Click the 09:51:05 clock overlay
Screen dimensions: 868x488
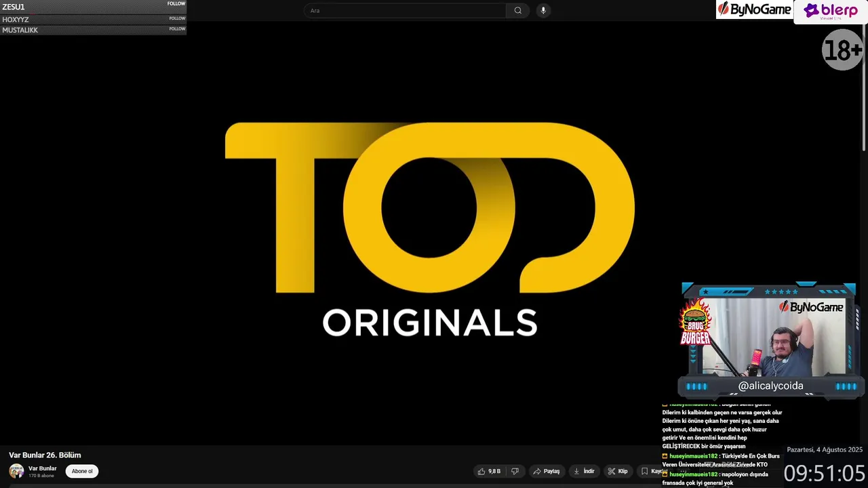[825, 473]
